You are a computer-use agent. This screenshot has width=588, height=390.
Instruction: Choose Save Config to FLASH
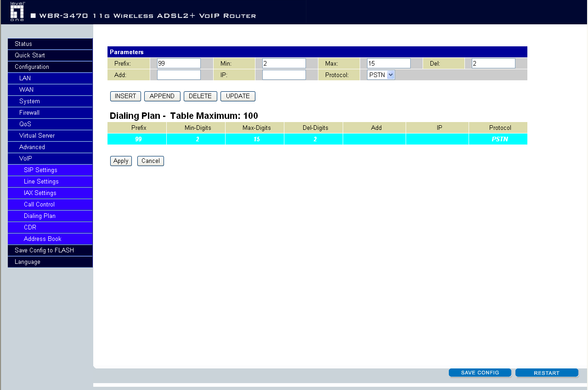click(x=50, y=251)
